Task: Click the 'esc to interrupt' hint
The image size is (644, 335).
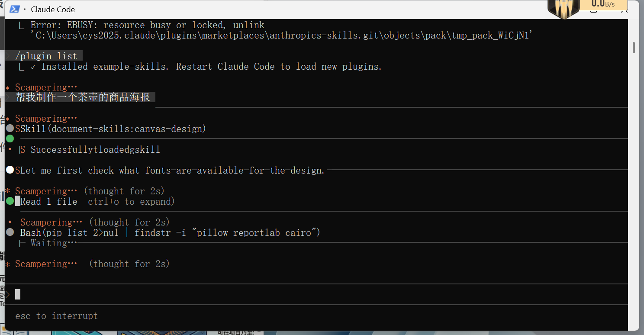Action: click(57, 316)
